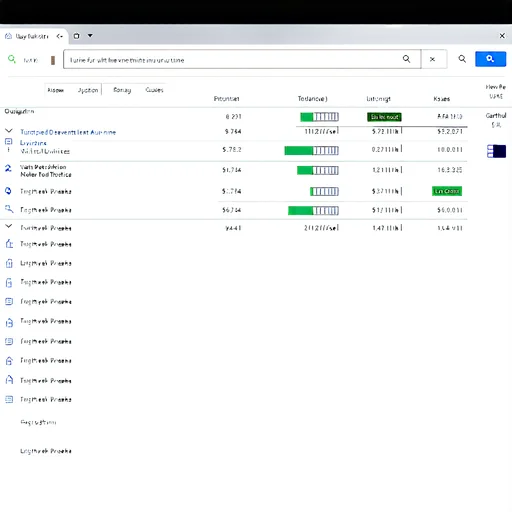The width and height of the screenshot is (512, 512).
Task: Click the house-with-lock icon in the sidebar list
Action: click(x=9, y=360)
